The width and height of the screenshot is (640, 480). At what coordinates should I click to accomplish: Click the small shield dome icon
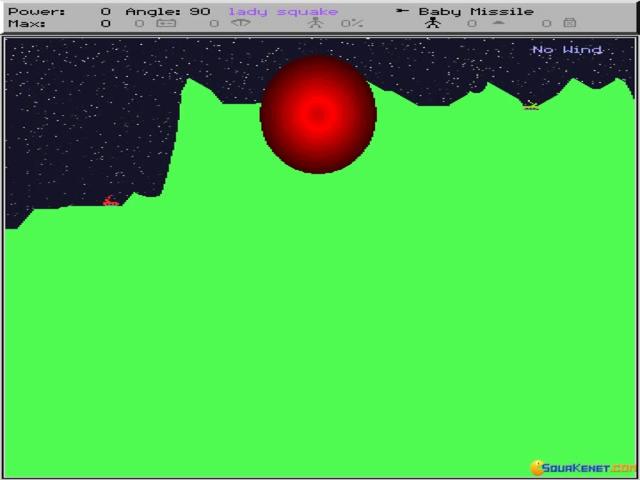coord(498,23)
